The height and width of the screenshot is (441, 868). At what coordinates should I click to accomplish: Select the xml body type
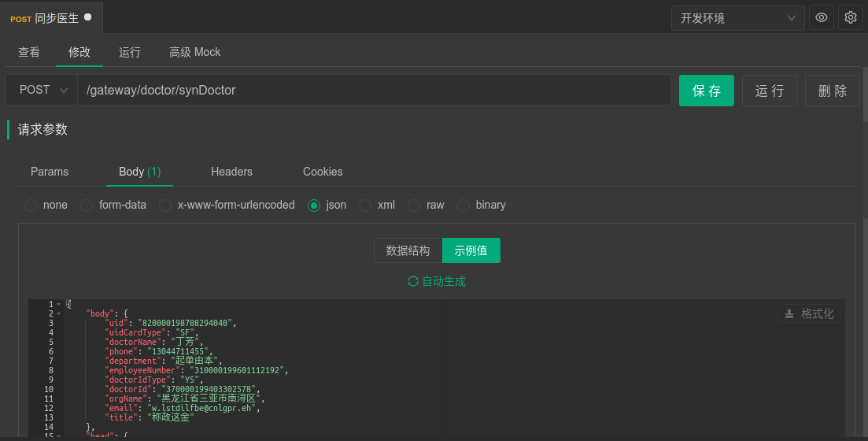click(x=365, y=206)
